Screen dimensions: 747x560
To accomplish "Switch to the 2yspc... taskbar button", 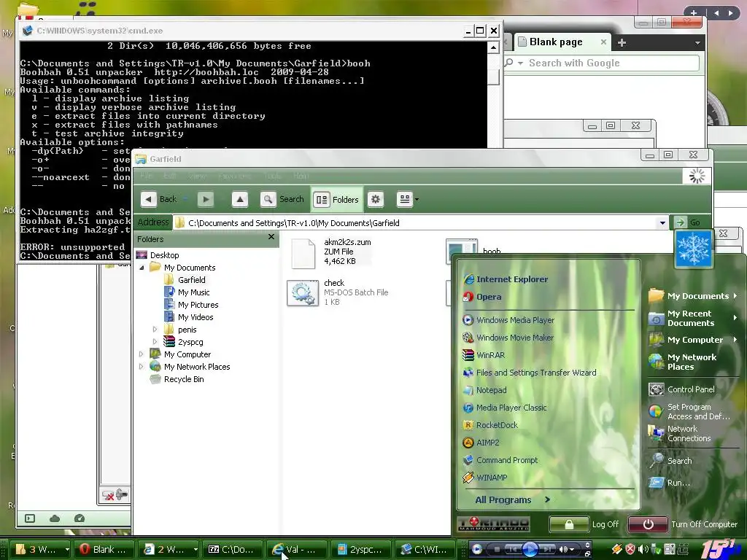I will [360, 550].
